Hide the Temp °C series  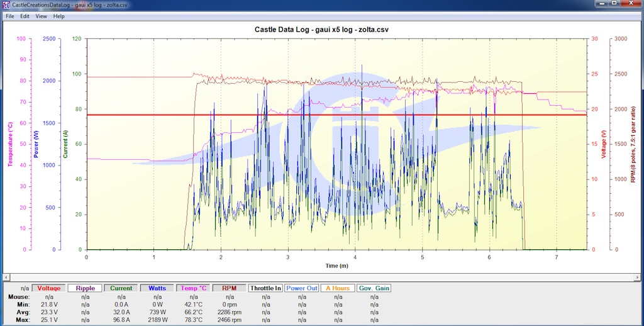click(194, 288)
